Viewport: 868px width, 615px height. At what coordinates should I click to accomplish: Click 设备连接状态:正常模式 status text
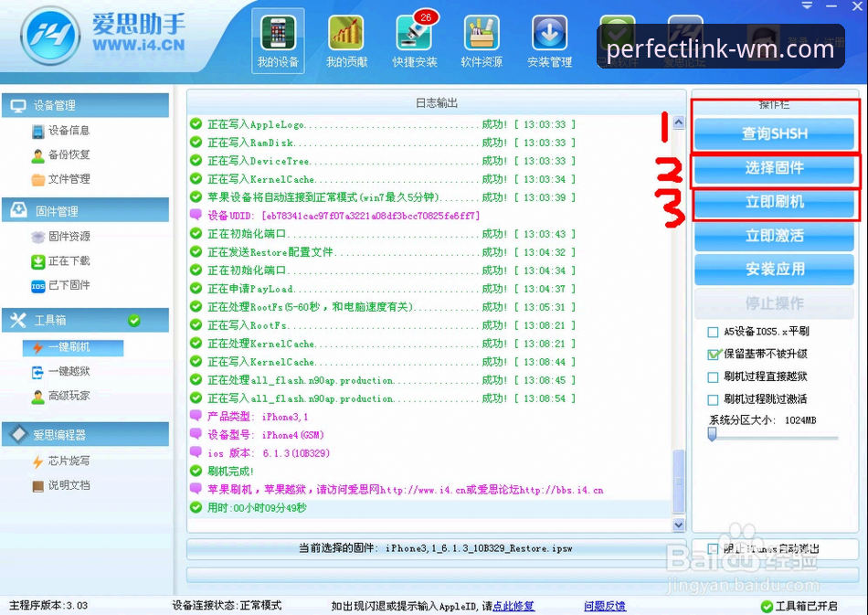(227, 606)
